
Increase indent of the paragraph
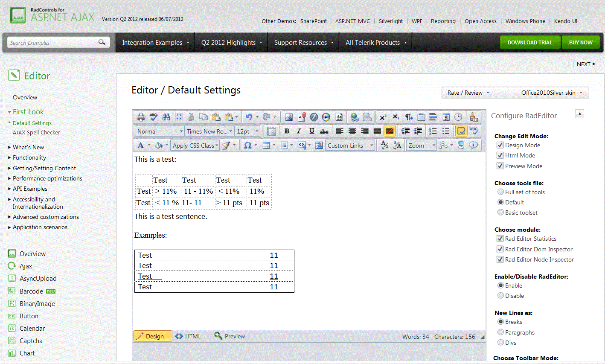(406, 131)
